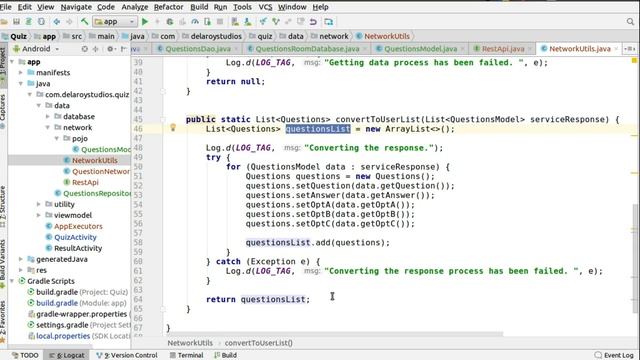Toggle fold marker at line 65

163,309
